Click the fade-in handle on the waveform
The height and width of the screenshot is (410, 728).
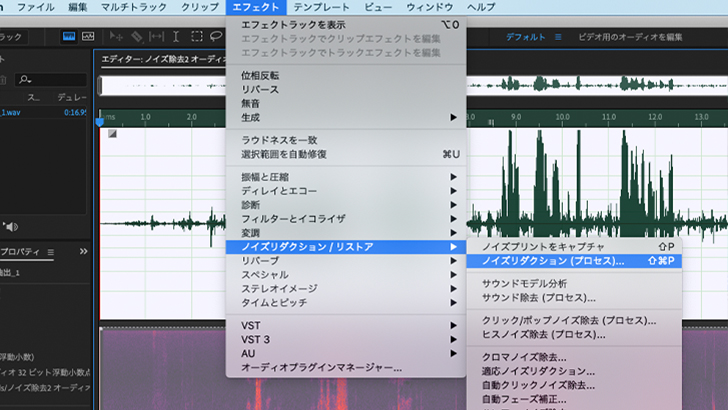112,134
